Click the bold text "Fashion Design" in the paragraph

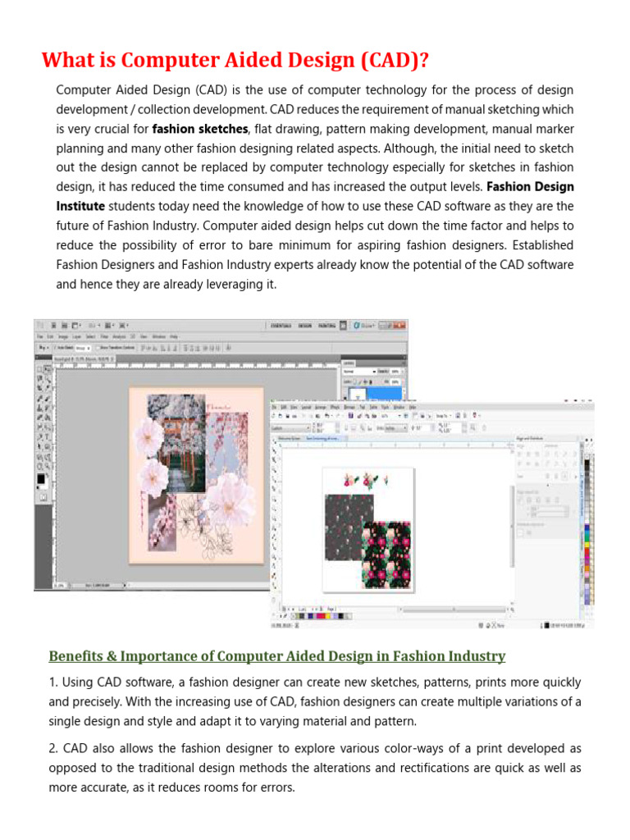tap(531, 187)
